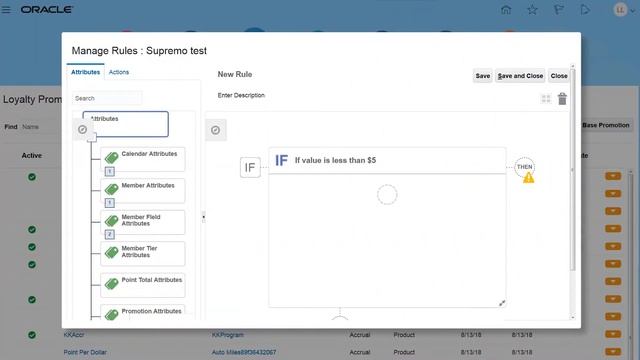Collapse the attributes root node toggle

92,138
